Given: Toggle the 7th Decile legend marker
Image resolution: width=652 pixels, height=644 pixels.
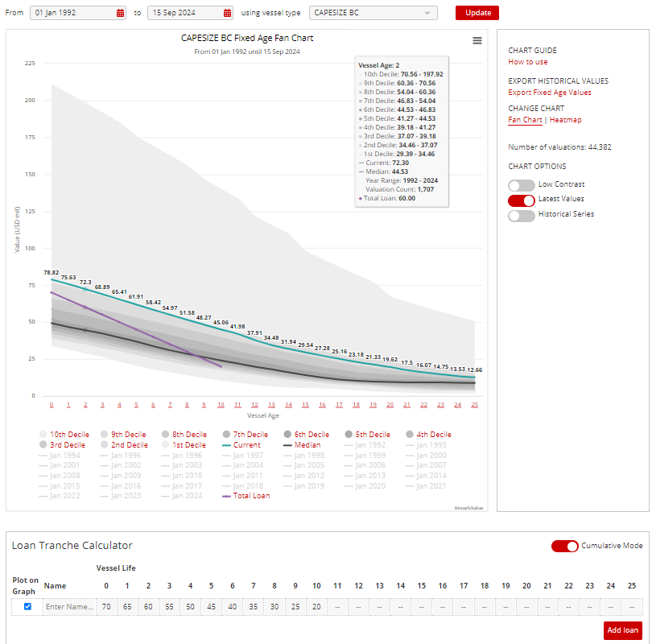Looking at the screenshot, I should coord(226,435).
